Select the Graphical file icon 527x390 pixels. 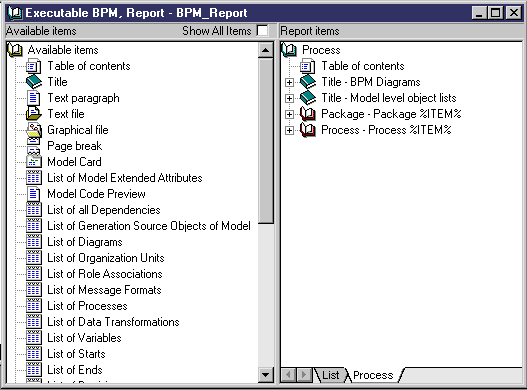pos(34,130)
